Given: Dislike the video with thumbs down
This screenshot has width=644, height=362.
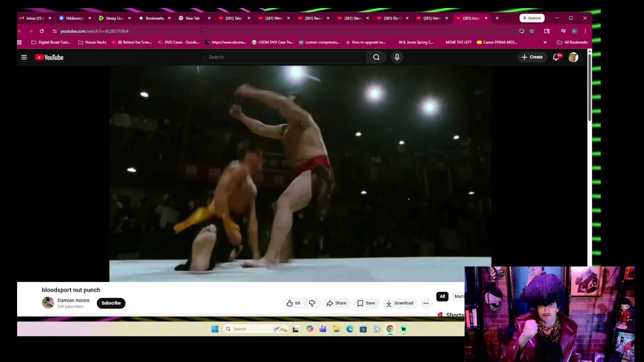Looking at the screenshot, I should point(312,303).
